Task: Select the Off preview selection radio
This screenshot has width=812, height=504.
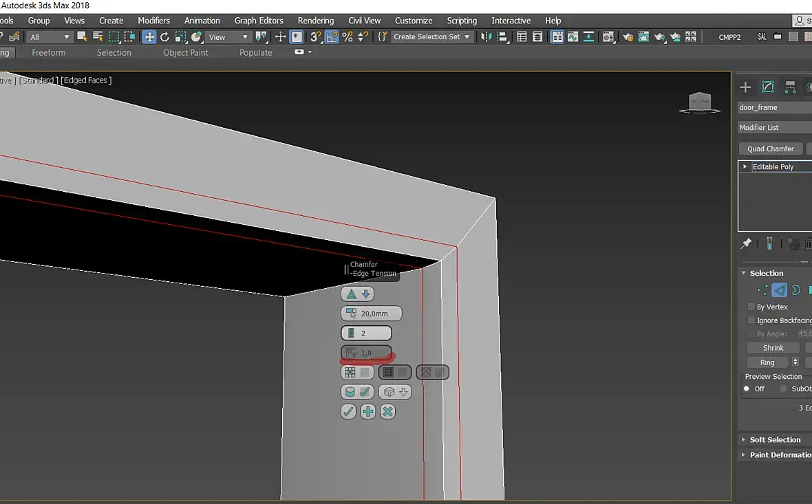Action: [x=747, y=388]
